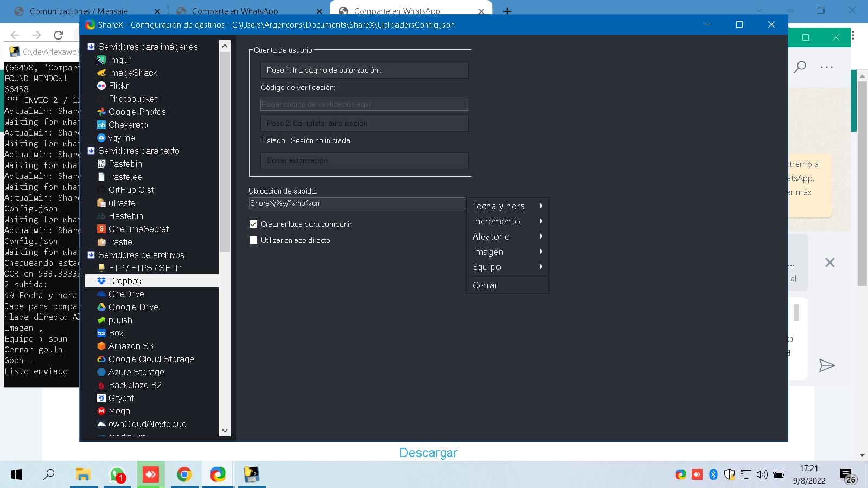
Task: Open Paso 1: Ir a página de autorización
Action: [x=364, y=70]
